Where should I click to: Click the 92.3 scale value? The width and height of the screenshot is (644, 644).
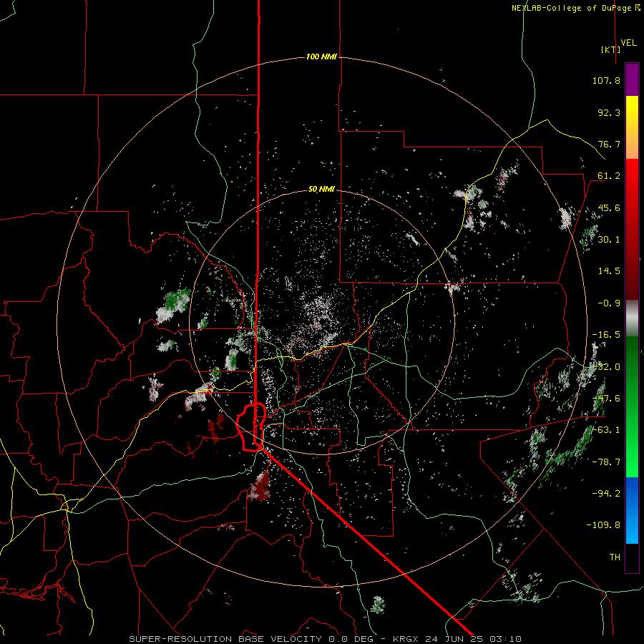pyautogui.click(x=609, y=112)
